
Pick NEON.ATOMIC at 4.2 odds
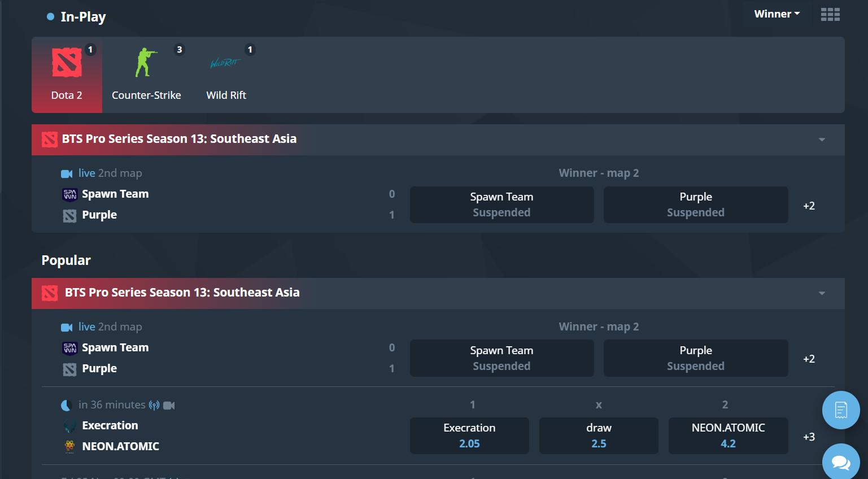point(728,436)
